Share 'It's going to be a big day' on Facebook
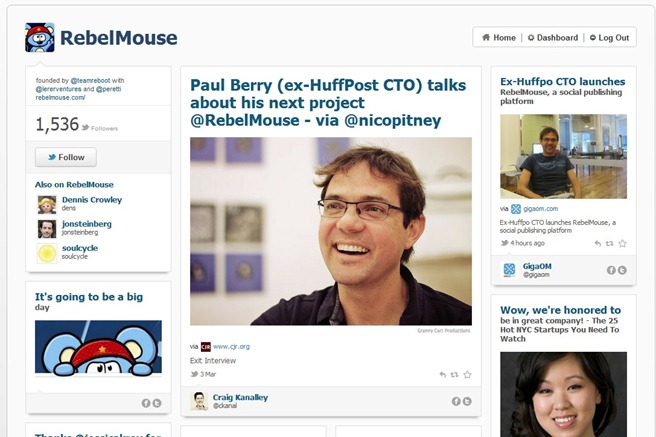656x437 pixels. coord(146,403)
